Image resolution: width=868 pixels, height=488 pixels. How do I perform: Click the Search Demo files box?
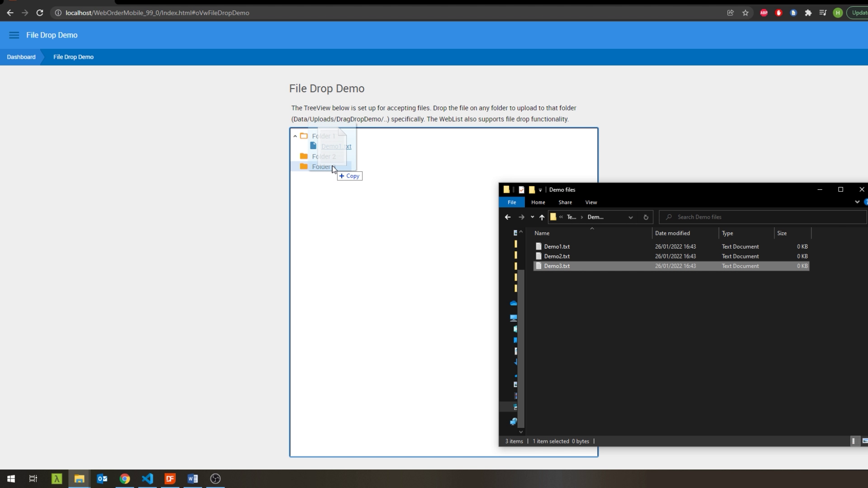pyautogui.click(x=763, y=217)
